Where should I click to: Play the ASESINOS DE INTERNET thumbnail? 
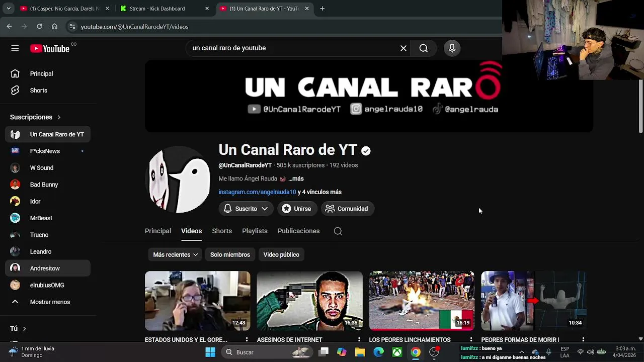tap(309, 301)
